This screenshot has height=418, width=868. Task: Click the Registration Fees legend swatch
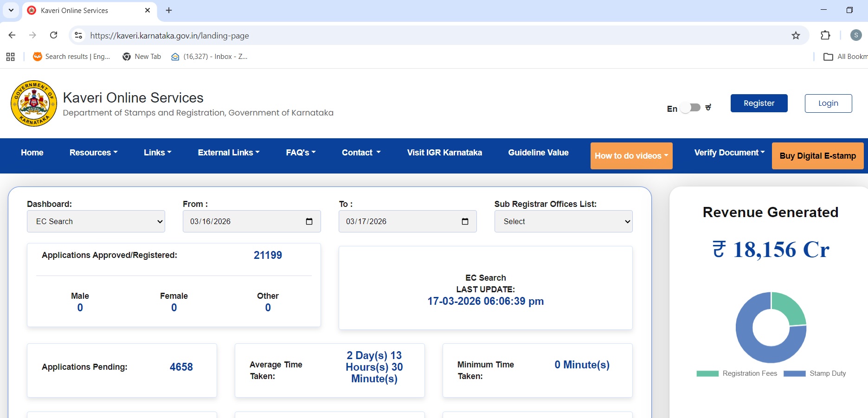click(707, 373)
